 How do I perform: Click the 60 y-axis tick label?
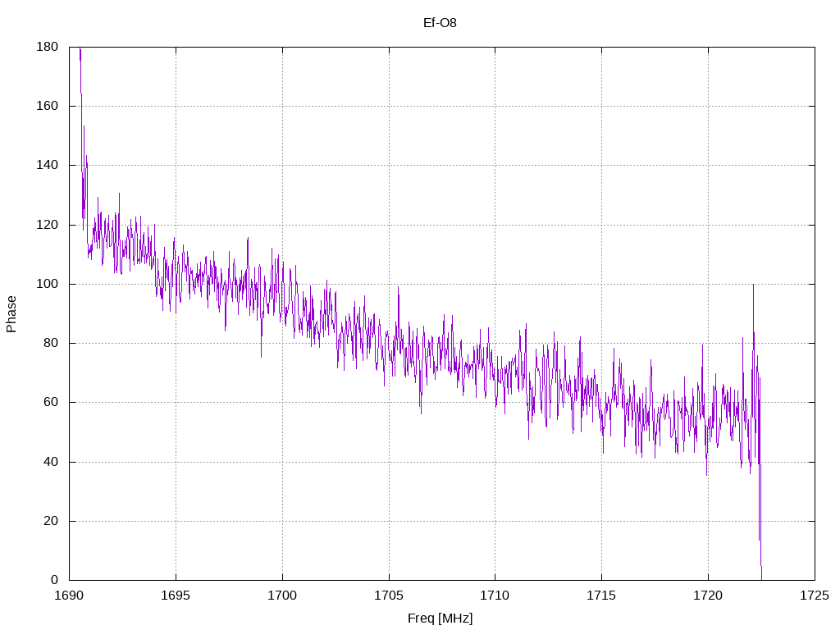[51, 402]
